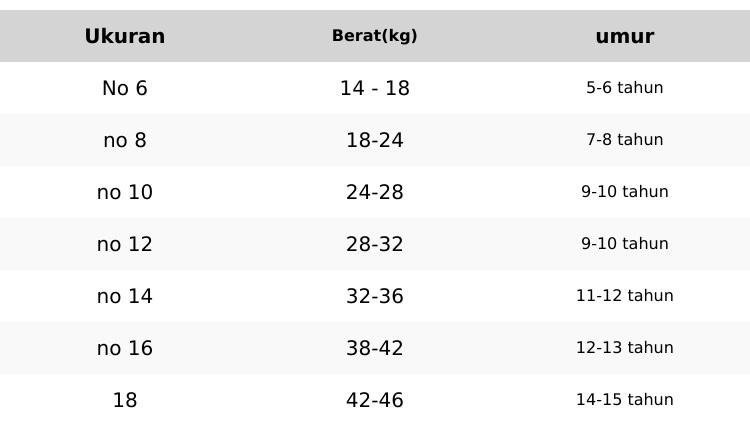The width and height of the screenshot is (750, 426).
Task: Select the no 14 size cell
Action: click(x=125, y=296)
